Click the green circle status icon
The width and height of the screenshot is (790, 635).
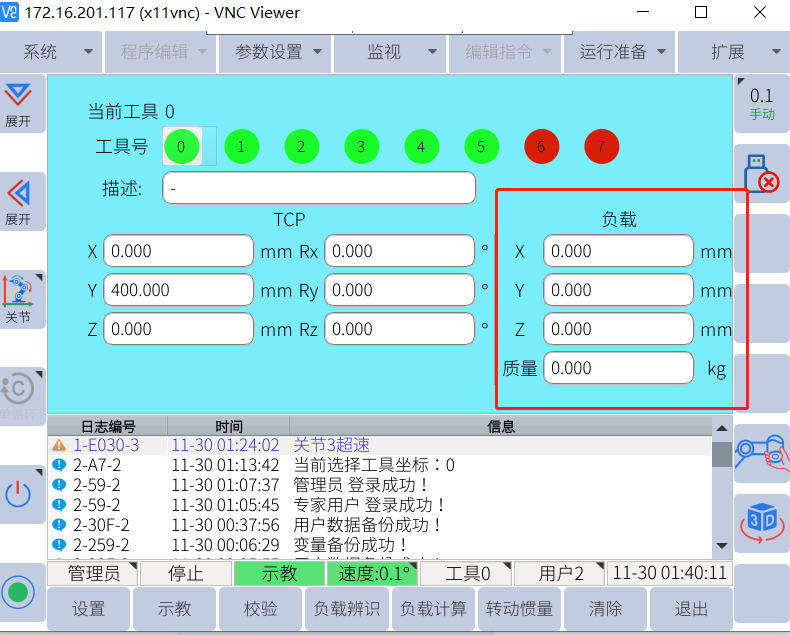click(x=18, y=590)
